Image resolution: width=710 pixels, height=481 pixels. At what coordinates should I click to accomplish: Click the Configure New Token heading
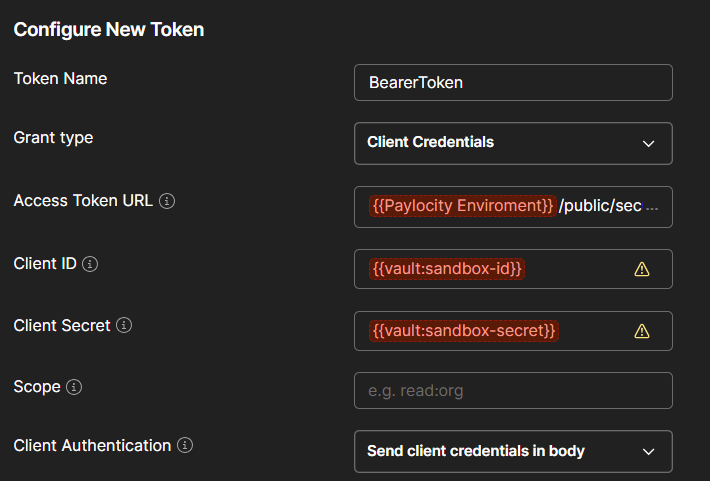click(108, 30)
